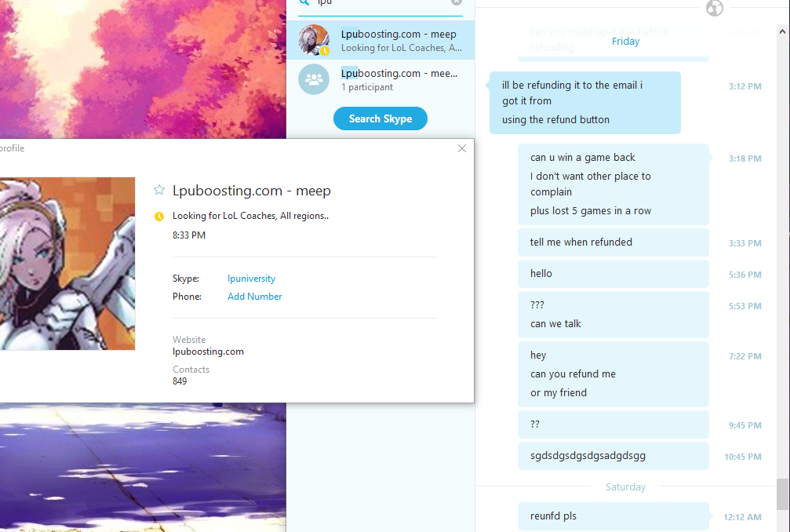
Task: Click the search magnifier icon
Action: (x=304, y=2)
